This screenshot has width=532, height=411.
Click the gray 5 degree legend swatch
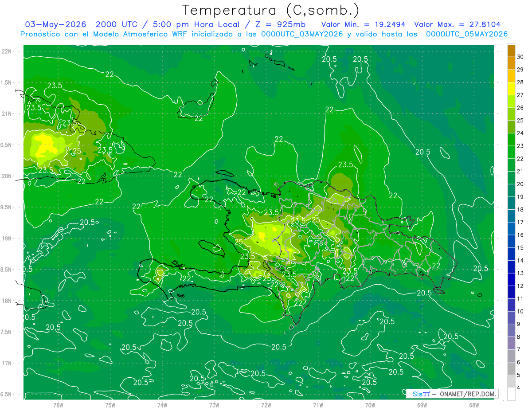click(x=511, y=368)
